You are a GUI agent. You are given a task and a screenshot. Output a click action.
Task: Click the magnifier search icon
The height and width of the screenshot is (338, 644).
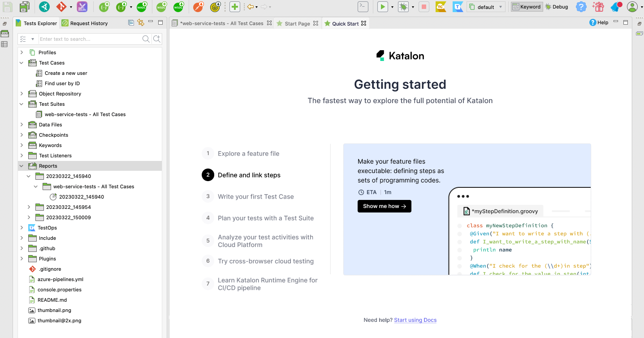pos(146,39)
